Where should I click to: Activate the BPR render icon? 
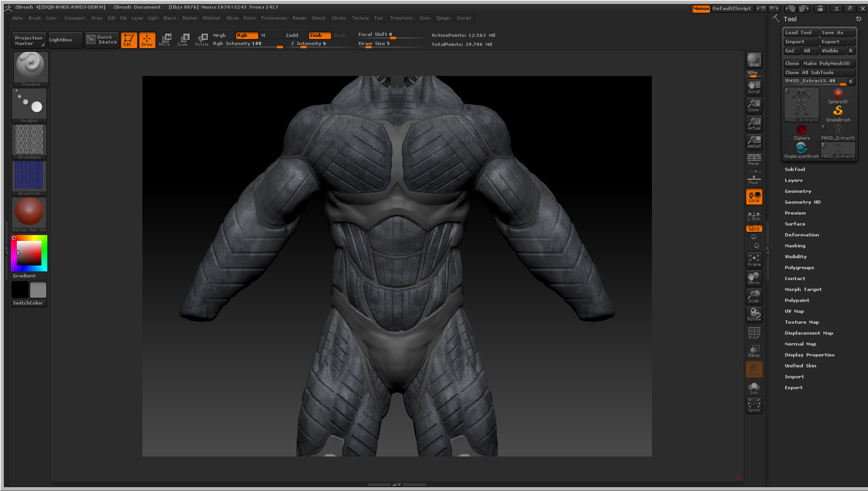754,60
